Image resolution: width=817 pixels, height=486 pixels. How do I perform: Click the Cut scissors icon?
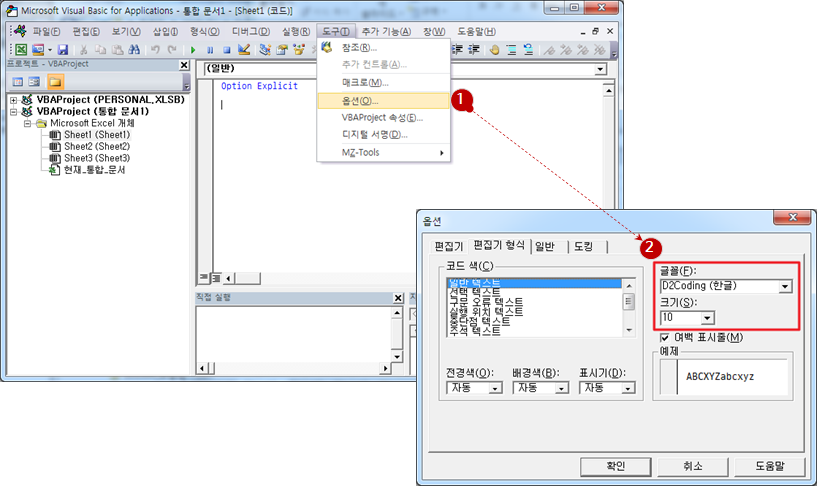point(83,49)
